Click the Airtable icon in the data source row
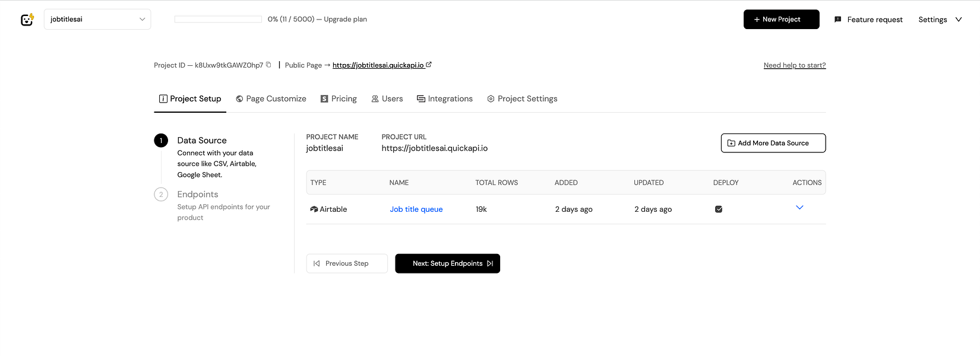 [314, 209]
